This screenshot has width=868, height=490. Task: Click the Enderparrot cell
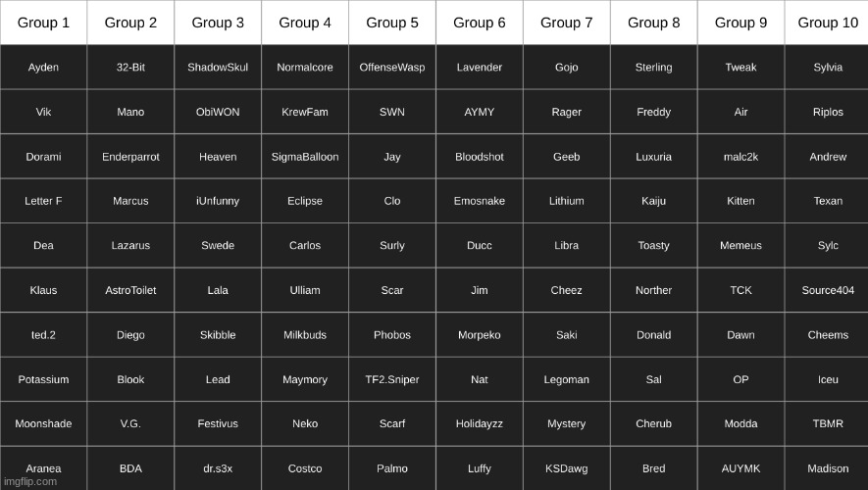[130, 157]
